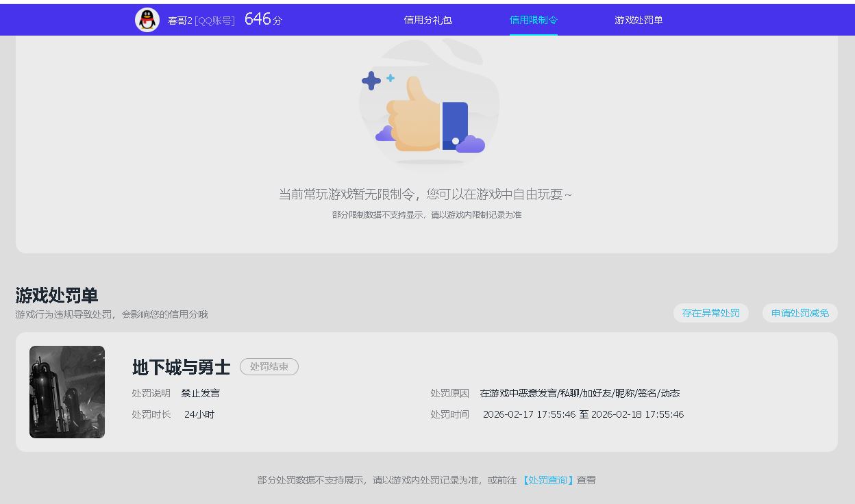855x504 pixels.
Task: Click the 24小时 penalty duration value
Action: tap(199, 414)
